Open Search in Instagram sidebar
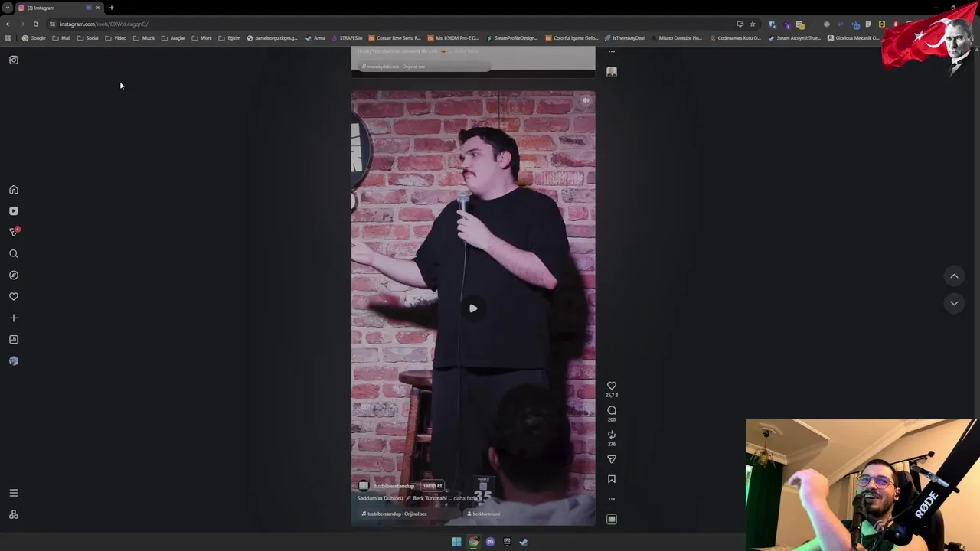980x551 pixels. 13,253
